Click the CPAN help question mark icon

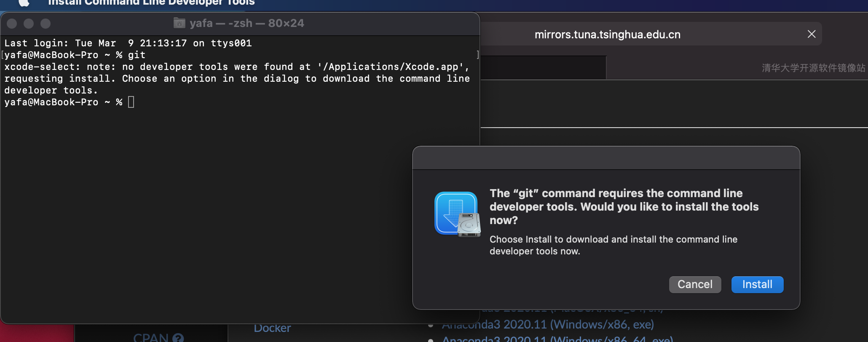point(178,338)
